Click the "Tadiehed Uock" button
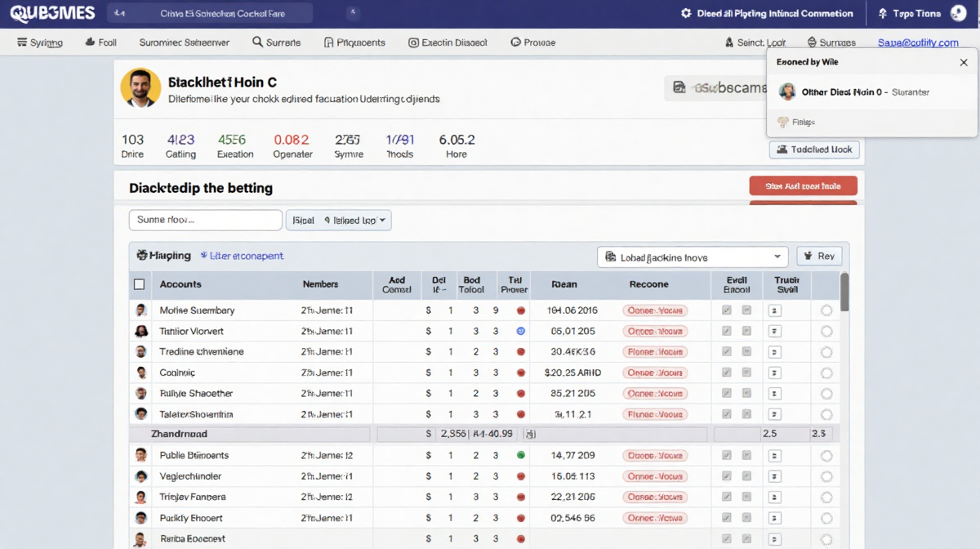 814,150
